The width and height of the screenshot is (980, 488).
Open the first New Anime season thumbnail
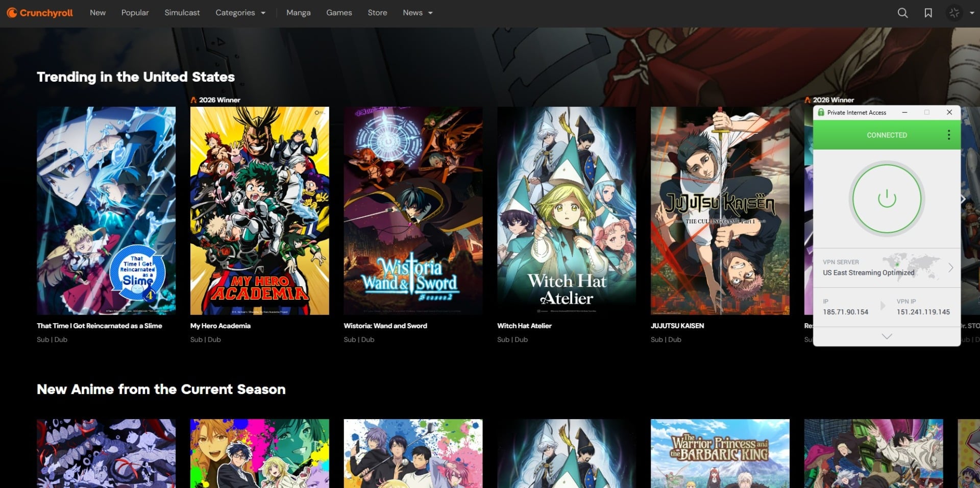click(106, 453)
